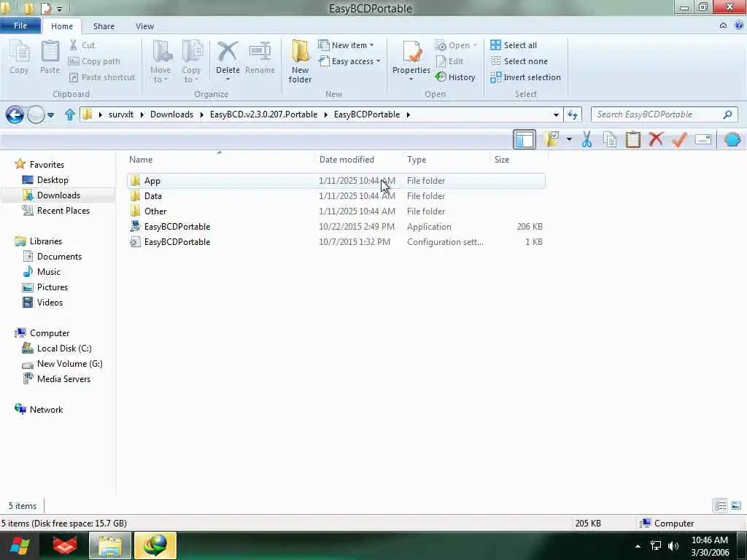Switch to the Home ribbon tab
Image resolution: width=747 pixels, height=560 pixels.
pos(62,26)
